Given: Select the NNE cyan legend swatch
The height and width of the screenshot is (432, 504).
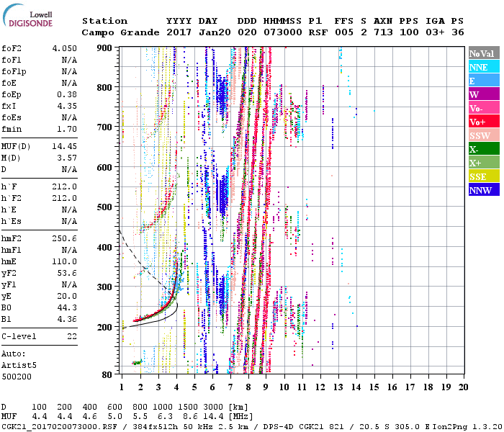Looking at the screenshot, I should 484,67.
